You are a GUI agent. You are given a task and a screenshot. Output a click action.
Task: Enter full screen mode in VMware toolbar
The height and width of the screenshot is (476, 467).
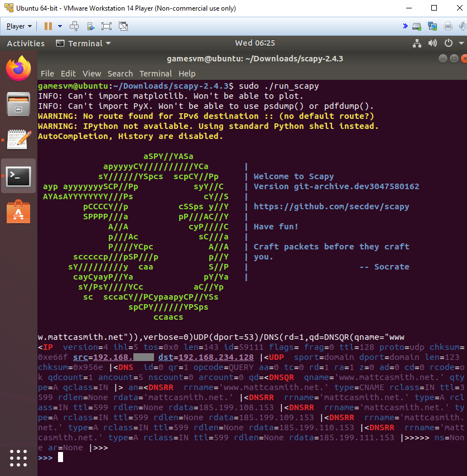tap(107, 26)
